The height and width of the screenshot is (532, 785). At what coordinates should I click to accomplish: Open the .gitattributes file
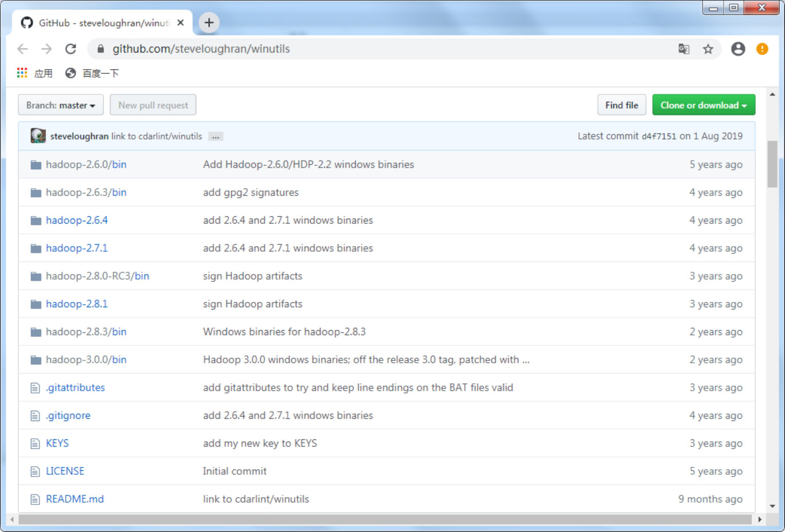pyautogui.click(x=76, y=388)
